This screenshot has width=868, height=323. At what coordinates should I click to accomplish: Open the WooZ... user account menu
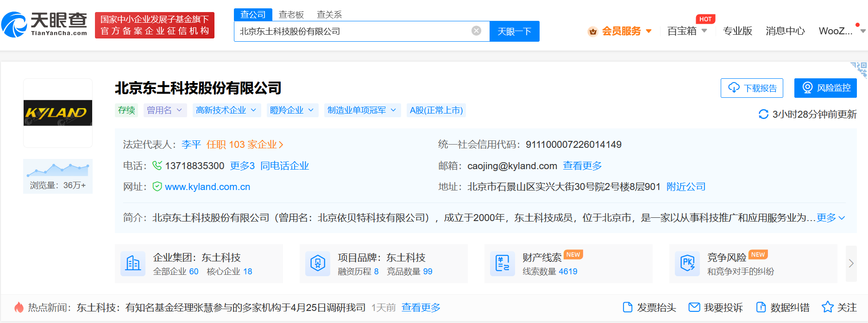[x=842, y=31]
